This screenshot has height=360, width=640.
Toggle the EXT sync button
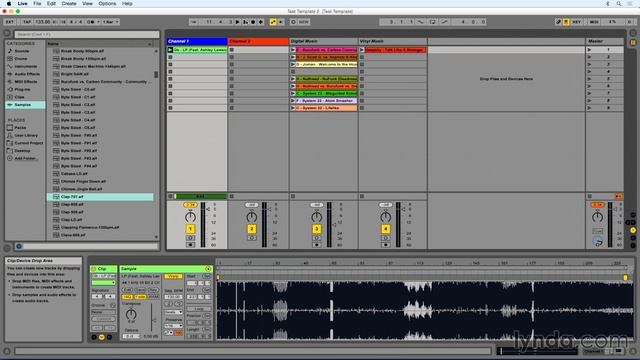tap(10, 22)
